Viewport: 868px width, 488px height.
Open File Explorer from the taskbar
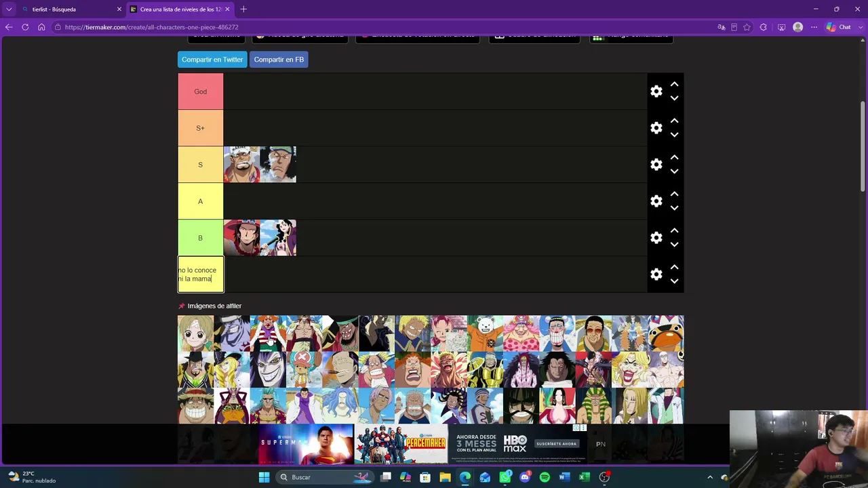pos(445,477)
